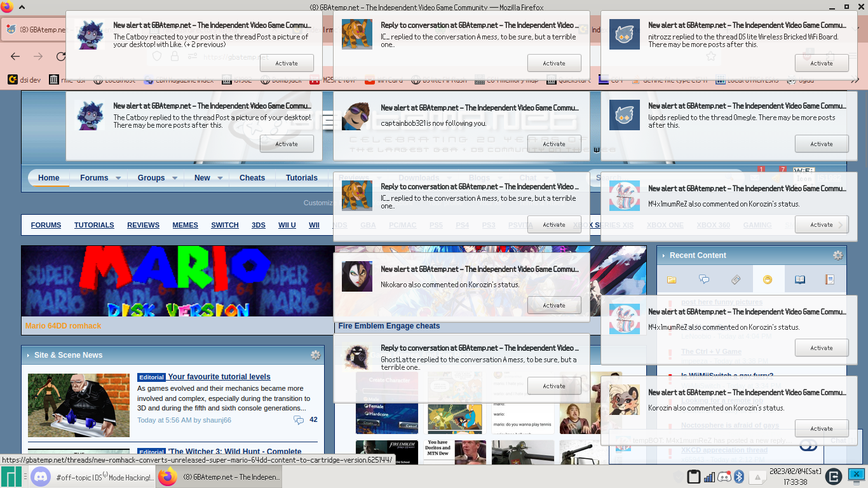The image size is (868, 488).
Task: Open the New nav tab
Action: click(202, 178)
